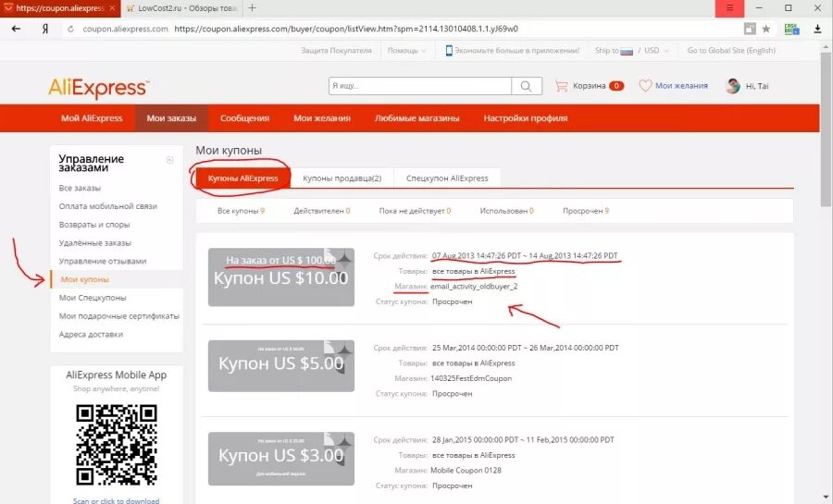
Task: Click the AliExpress logo
Action: pos(99,88)
